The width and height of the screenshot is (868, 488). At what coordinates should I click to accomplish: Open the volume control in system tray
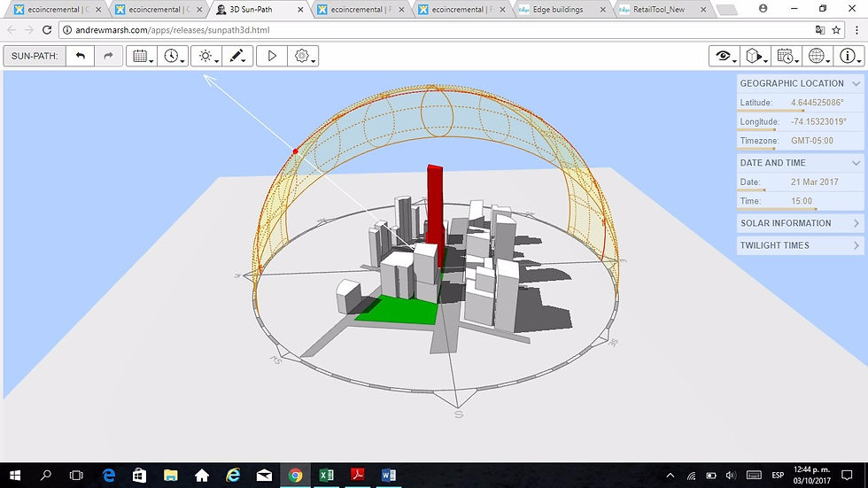(731, 476)
